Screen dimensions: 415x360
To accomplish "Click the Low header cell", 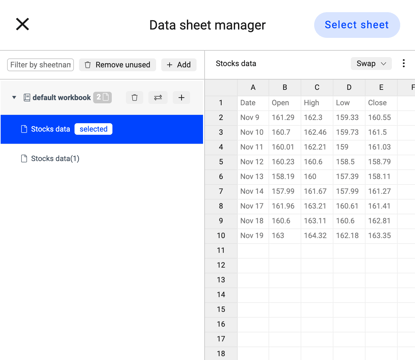I will (349, 103).
